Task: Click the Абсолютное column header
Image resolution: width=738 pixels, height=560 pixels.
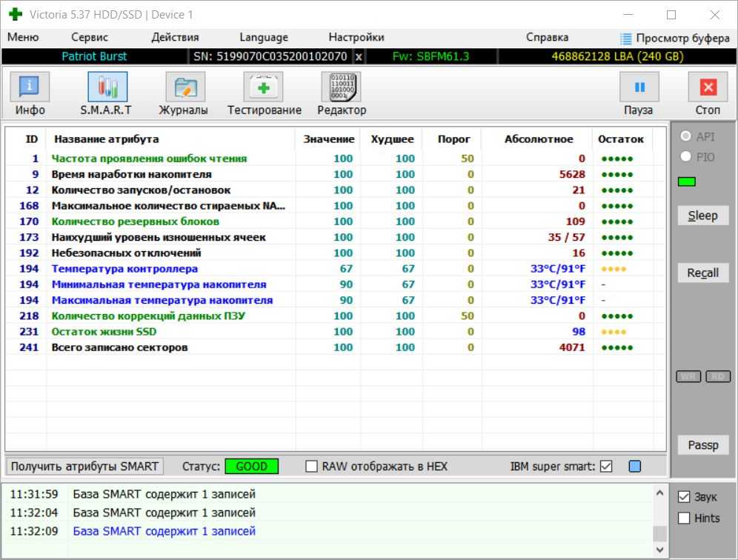Action: (539, 139)
